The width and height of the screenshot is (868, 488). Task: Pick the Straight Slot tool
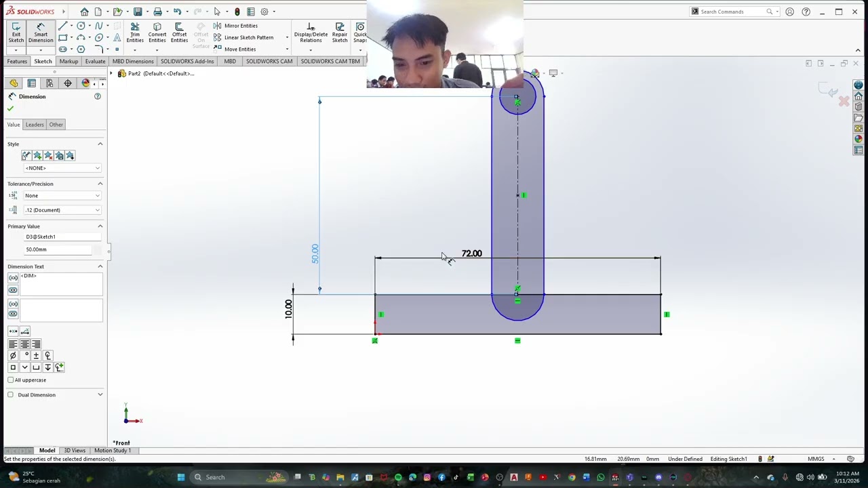click(x=62, y=49)
